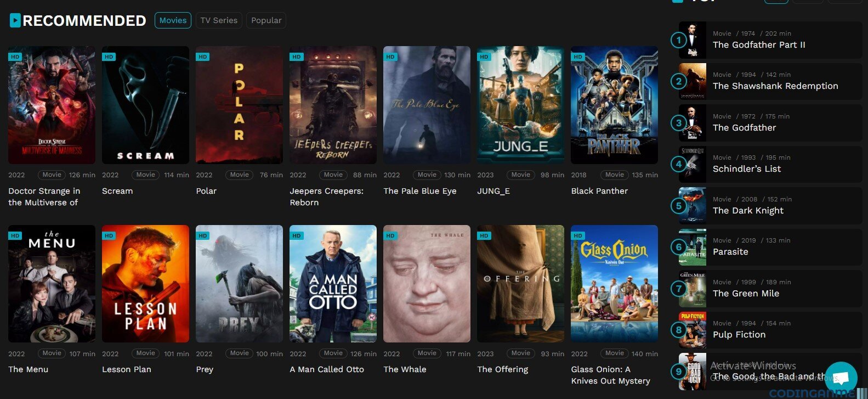Click the JUNG_E title link
The image size is (868, 399).
[x=493, y=191]
